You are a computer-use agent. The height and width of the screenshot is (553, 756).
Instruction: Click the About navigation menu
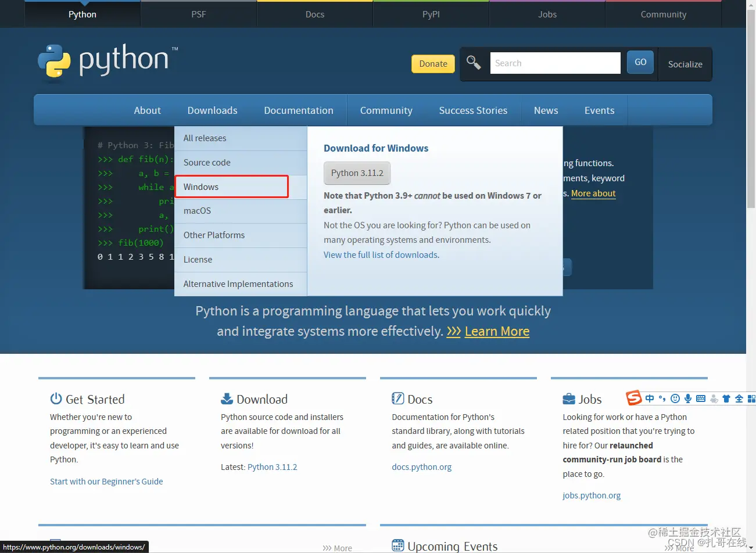tap(148, 110)
